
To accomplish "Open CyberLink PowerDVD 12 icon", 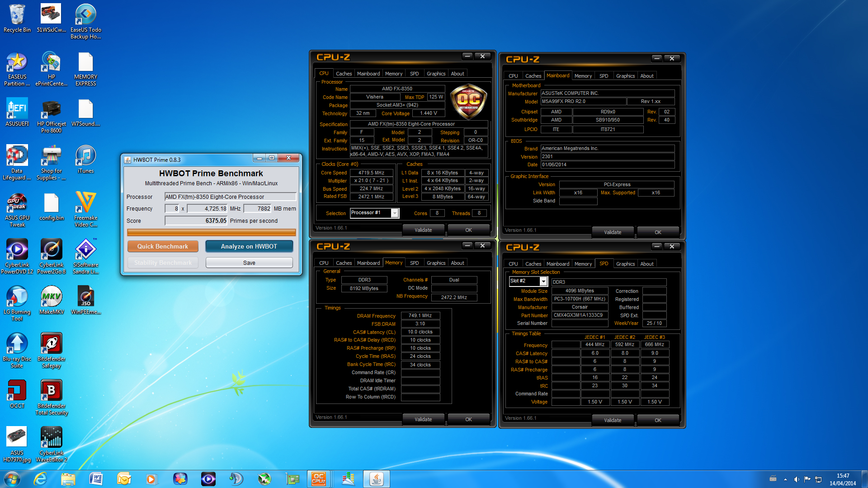I will pos(17,257).
